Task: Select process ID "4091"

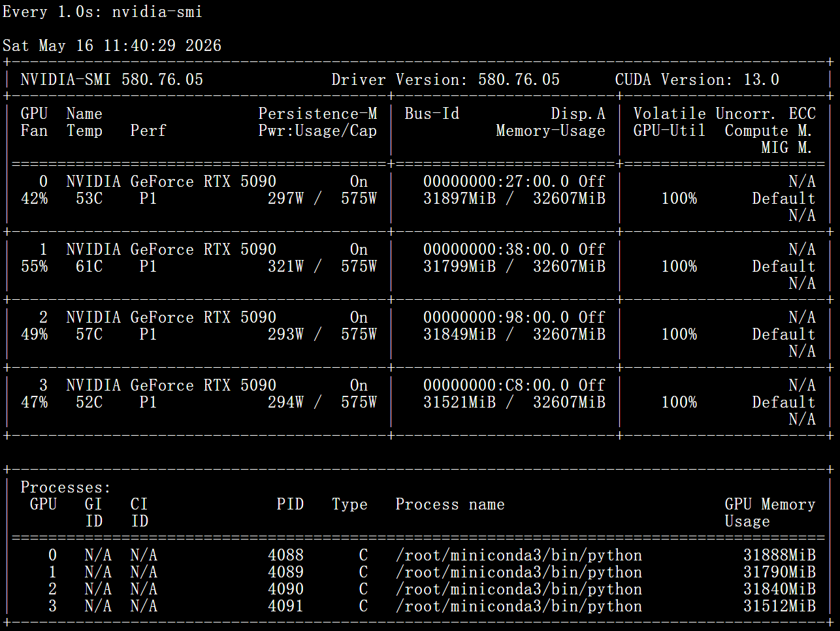Action: (285, 606)
